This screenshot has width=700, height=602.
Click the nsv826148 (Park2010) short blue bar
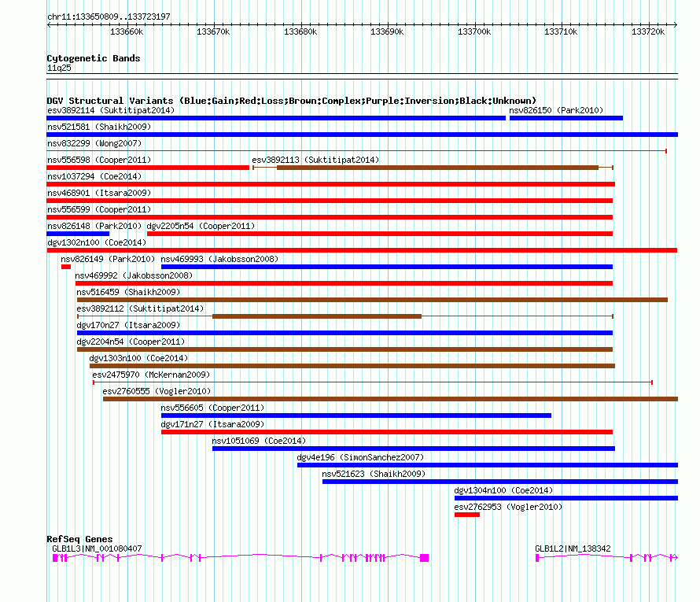(78, 234)
